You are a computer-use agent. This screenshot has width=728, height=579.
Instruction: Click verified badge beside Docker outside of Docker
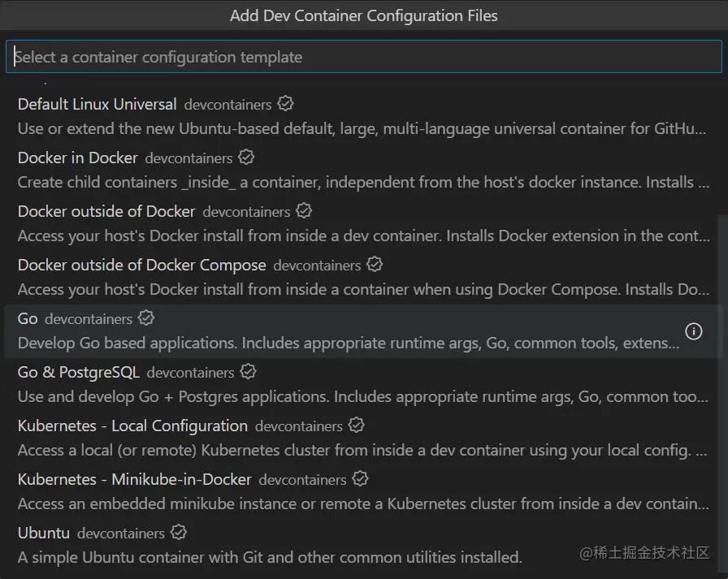pos(304,211)
